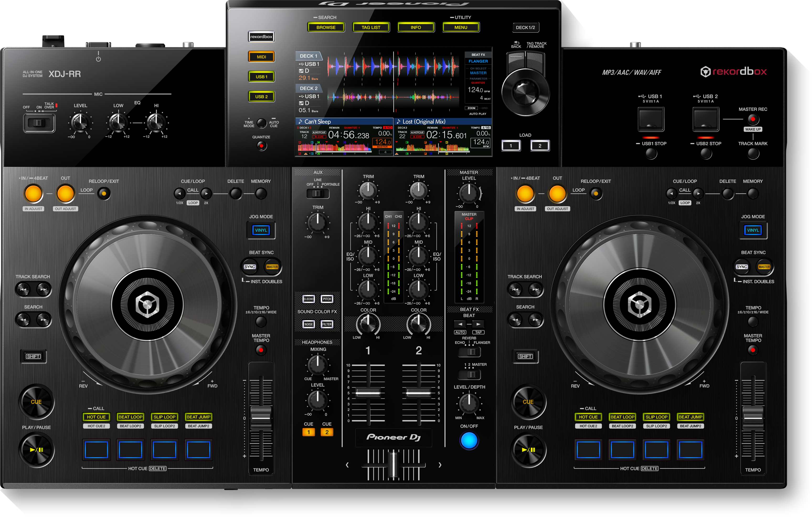Screen dimensions: 812x517
Task: Open the BROWSE screen
Action: [326, 27]
